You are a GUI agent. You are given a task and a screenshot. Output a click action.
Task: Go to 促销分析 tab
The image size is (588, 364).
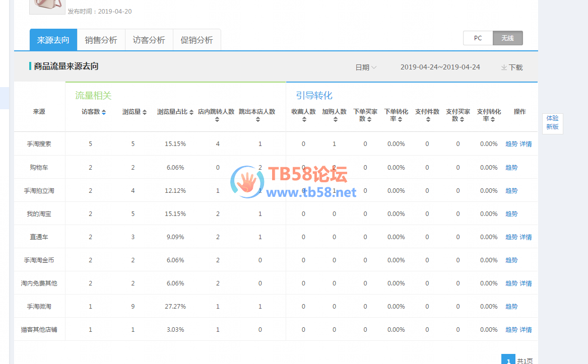coord(197,40)
